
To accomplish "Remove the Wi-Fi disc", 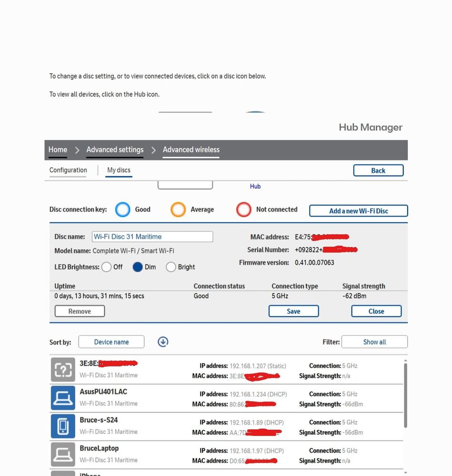I will (x=80, y=311).
